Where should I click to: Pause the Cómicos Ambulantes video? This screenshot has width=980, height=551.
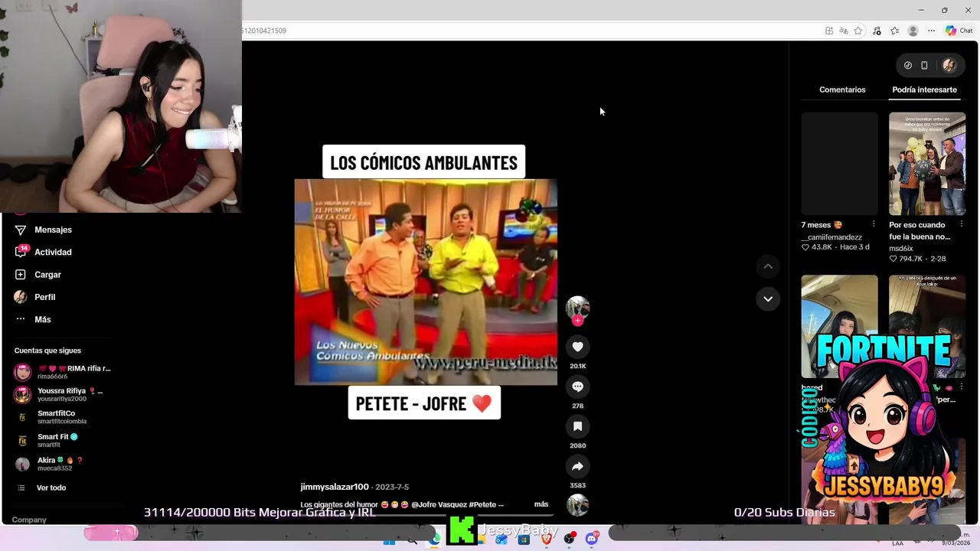pos(426,282)
